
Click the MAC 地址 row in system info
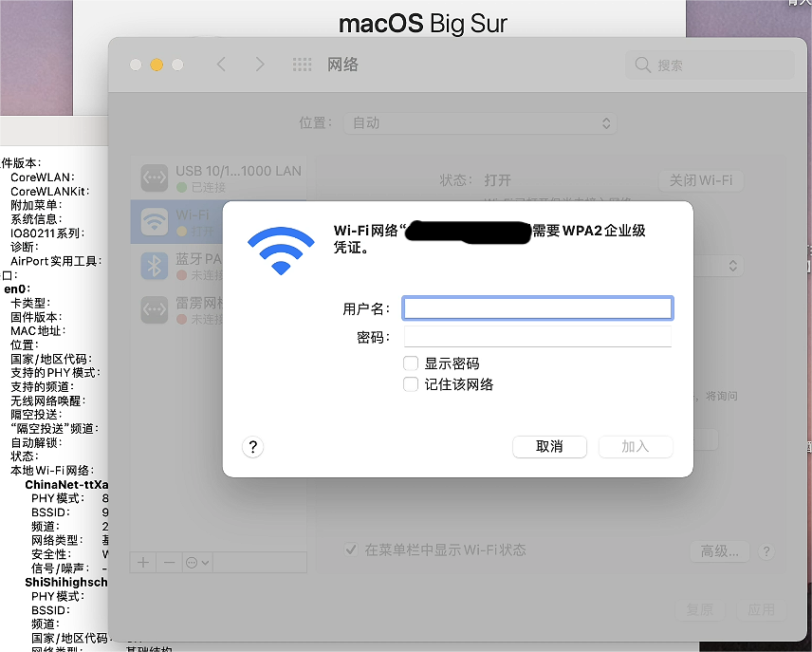[38, 331]
